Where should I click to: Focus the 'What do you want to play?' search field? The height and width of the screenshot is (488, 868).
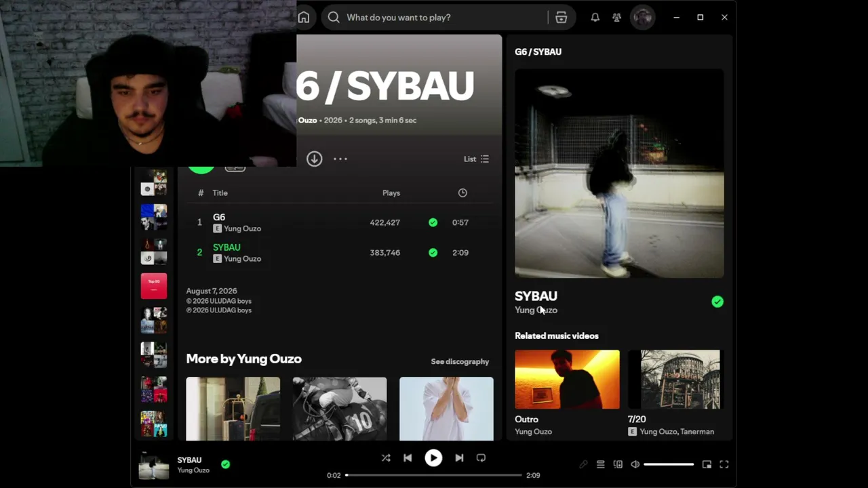445,18
